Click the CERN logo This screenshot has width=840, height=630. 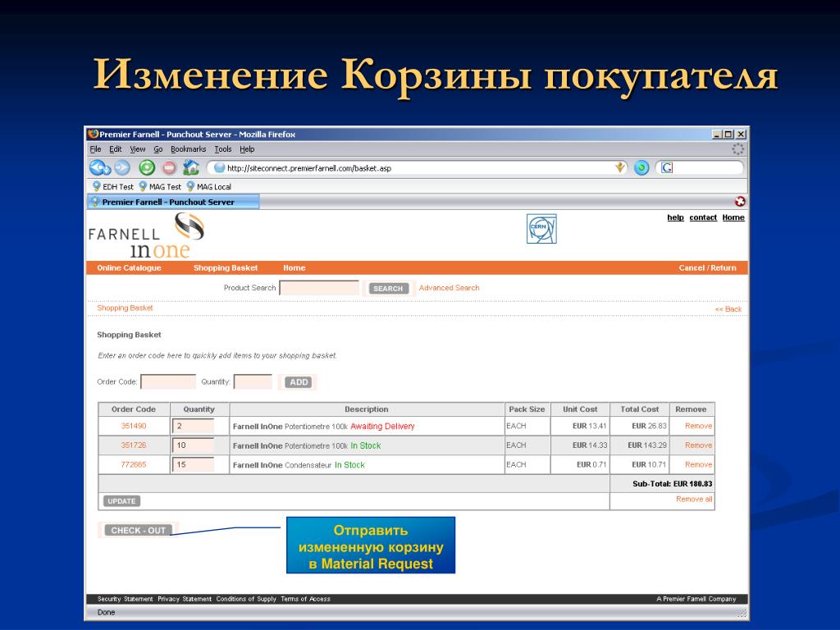541,229
